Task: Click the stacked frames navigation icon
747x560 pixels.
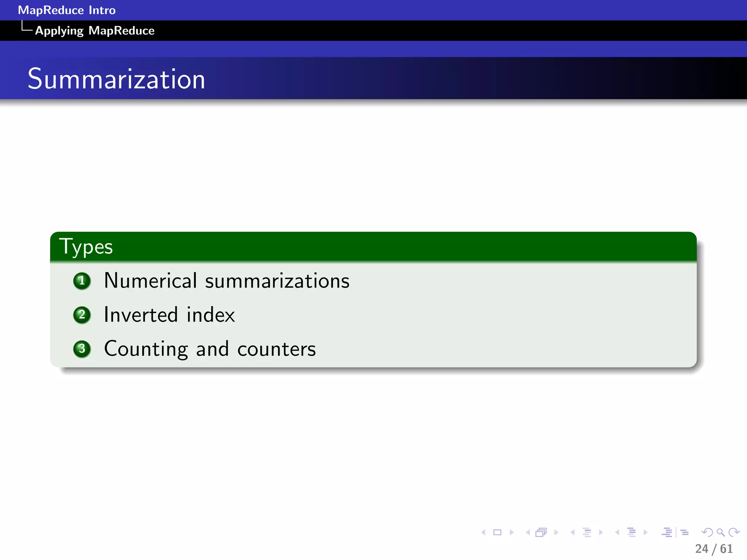Action: 541,532
